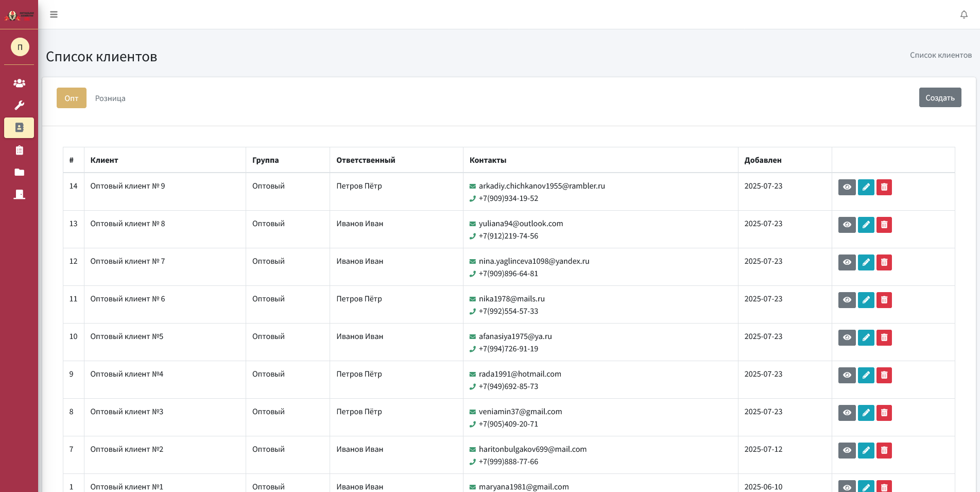Log out using the door icon
The width and height of the screenshot is (980, 492).
pyautogui.click(x=19, y=194)
